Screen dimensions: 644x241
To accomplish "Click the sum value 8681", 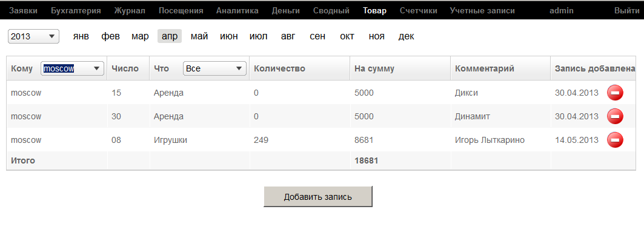I will pos(364,140).
